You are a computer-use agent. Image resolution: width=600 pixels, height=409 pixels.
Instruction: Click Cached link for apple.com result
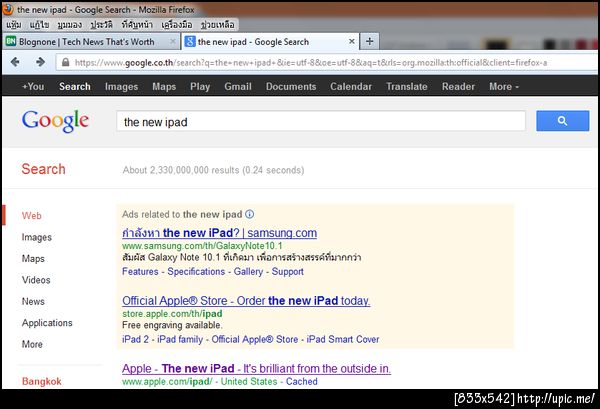click(x=302, y=381)
